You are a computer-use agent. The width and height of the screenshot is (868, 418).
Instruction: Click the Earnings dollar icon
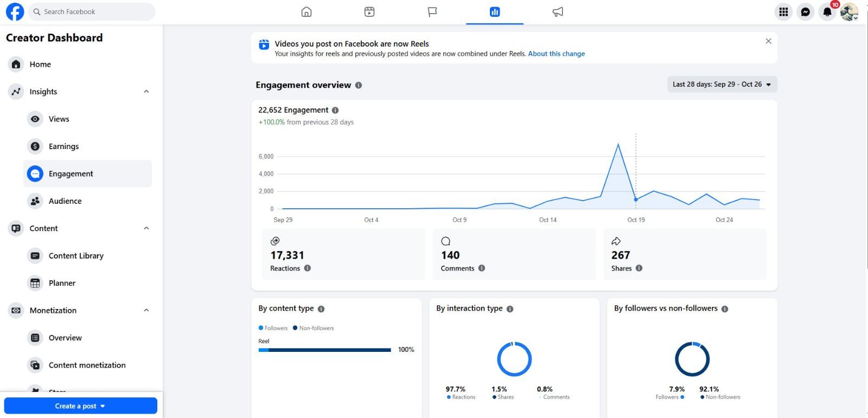35,146
